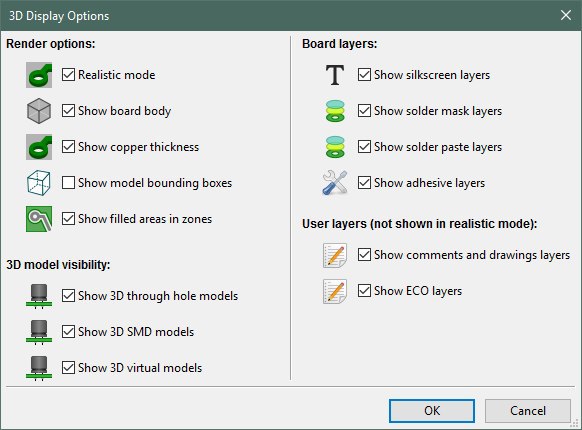Uncheck Show ECO layers

point(364,291)
